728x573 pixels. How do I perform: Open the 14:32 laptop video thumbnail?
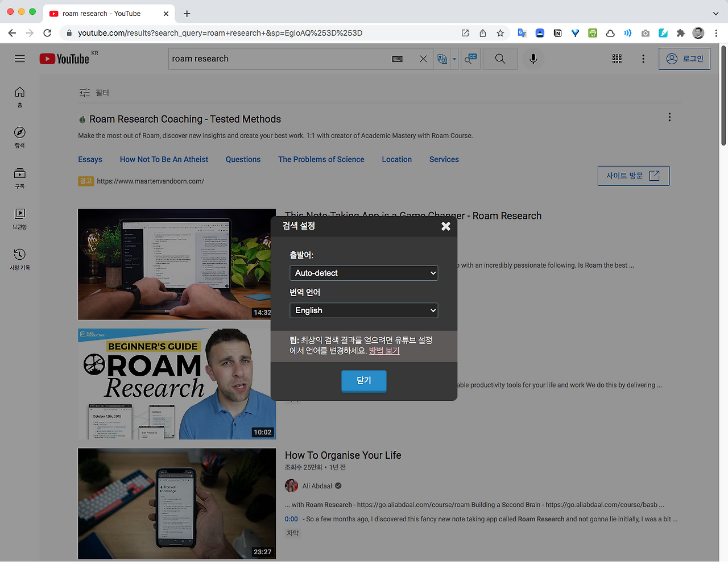tap(177, 264)
